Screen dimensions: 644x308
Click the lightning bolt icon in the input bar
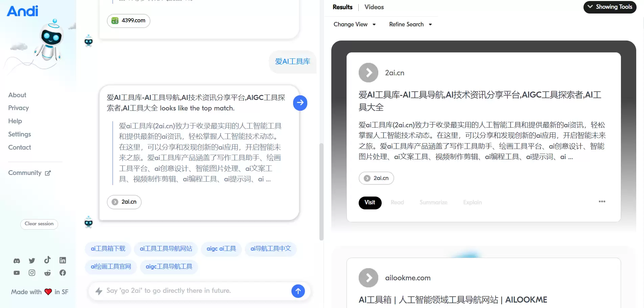pyautogui.click(x=99, y=291)
